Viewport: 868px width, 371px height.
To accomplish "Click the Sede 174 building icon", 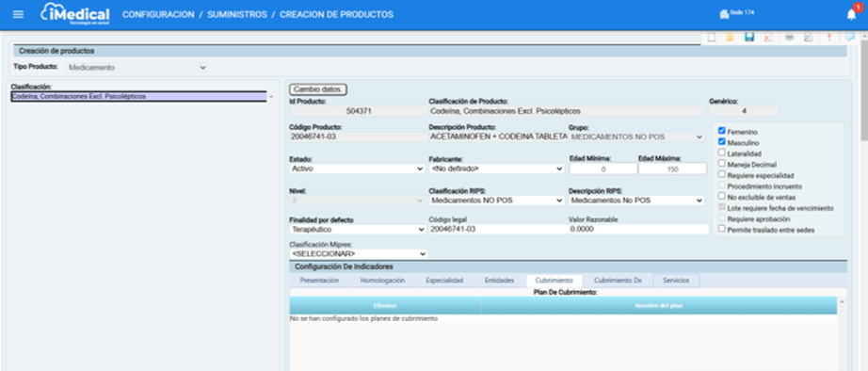I will click(x=724, y=14).
